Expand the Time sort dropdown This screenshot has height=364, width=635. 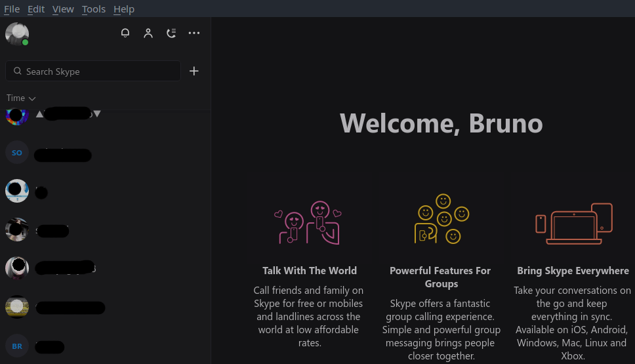[x=21, y=98]
